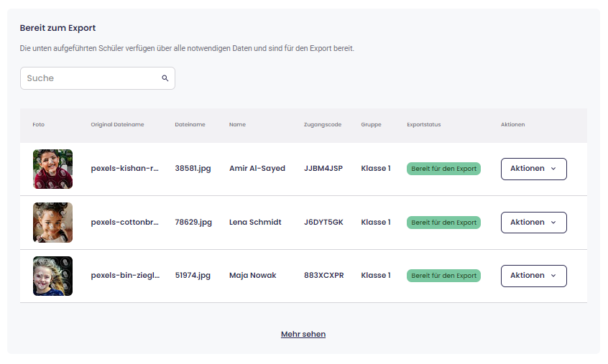The image size is (608, 364).
Task: Click Klasse 1 in Lena Schmidt's row
Action: pyautogui.click(x=376, y=223)
